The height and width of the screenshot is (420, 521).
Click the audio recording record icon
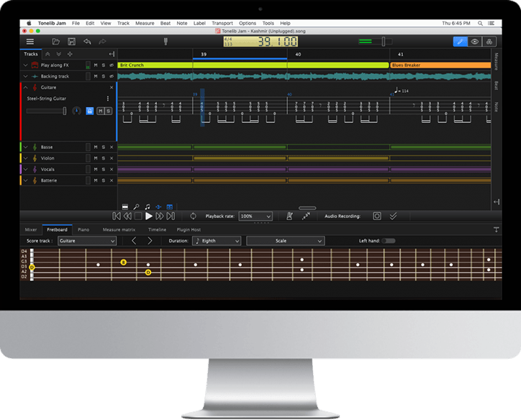click(377, 216)
